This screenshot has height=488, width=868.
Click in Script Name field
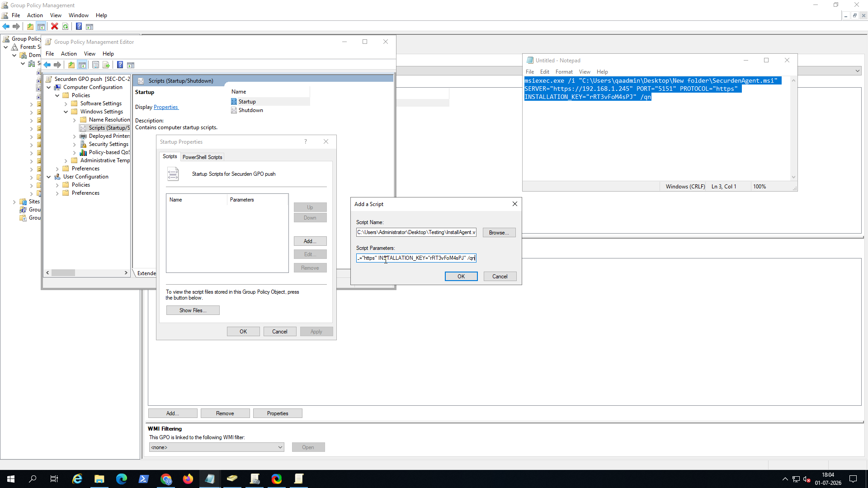click(x=416, y=232)
